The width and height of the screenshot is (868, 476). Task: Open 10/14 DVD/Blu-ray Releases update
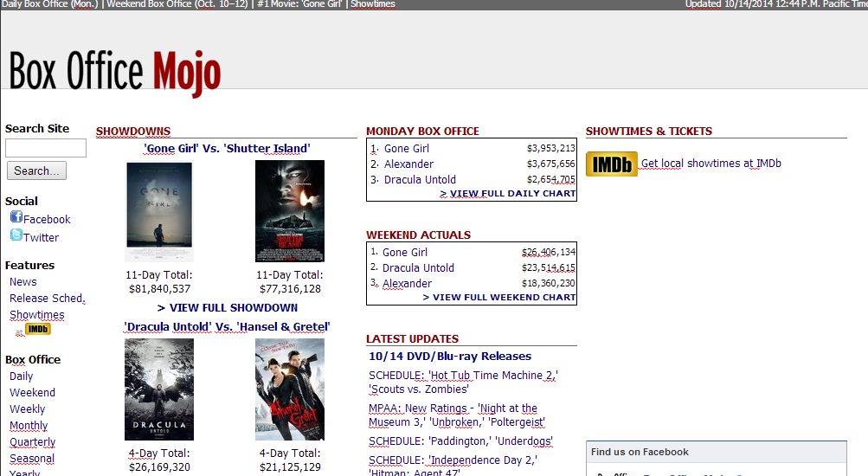pos(450,357)
